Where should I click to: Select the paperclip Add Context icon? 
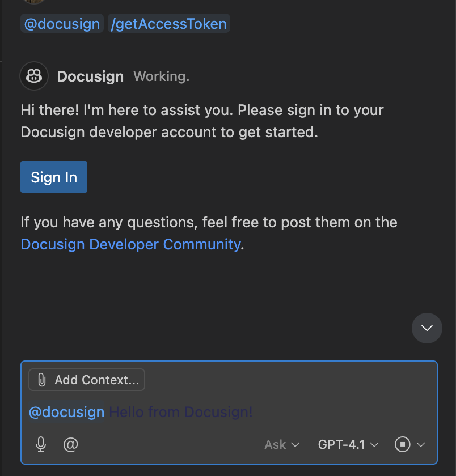(41, 380)
